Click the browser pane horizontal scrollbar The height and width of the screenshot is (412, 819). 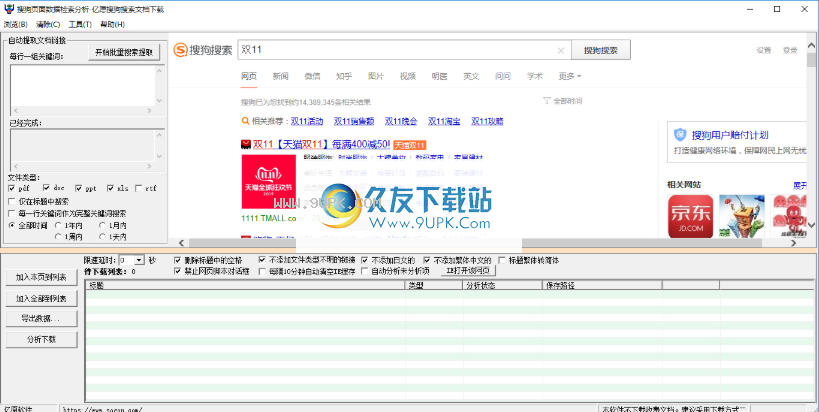[486, 243]
